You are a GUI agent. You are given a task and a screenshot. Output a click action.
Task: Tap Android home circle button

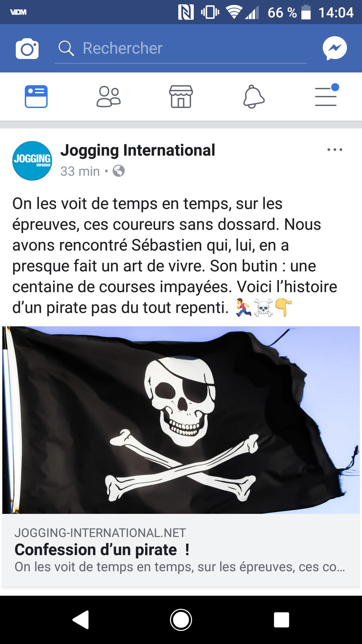point(181,620)
